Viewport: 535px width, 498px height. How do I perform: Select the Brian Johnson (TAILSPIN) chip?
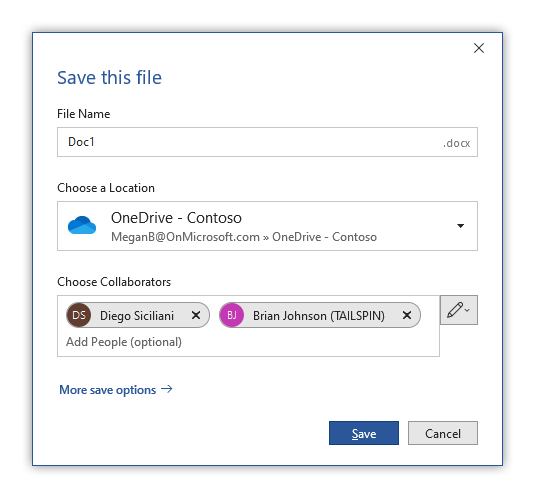tap(320, 315)
